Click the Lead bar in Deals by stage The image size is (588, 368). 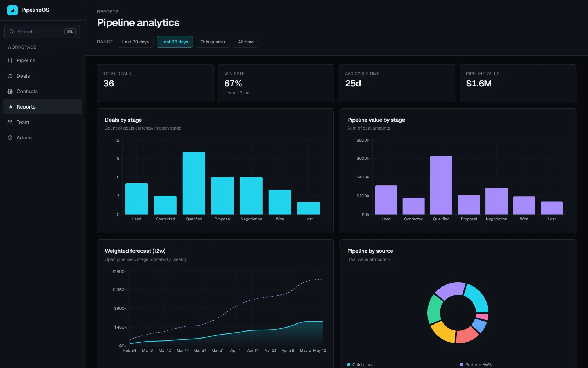point(137,199)
